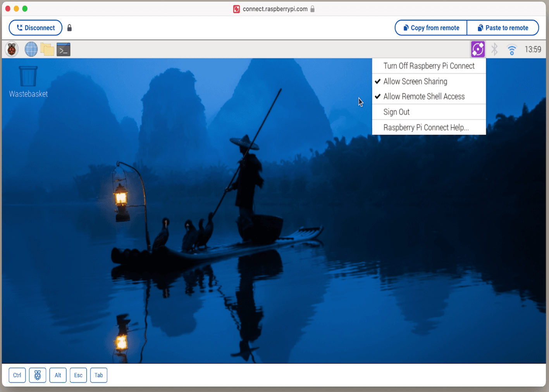
Task: Choose Sign Out from the menu
Action: click(396, 112)
